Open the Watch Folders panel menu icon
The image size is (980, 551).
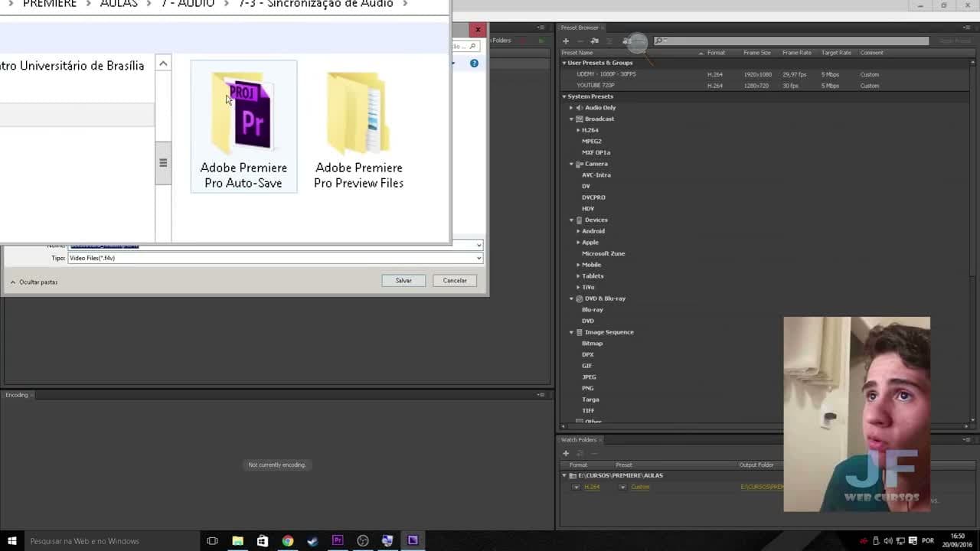click(x=967, y=440)
